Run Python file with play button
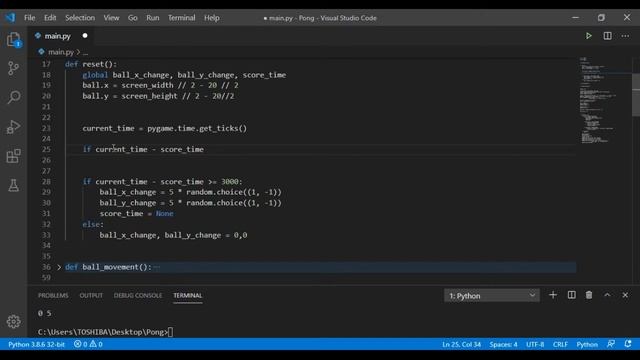The width and height of the screenshot is (640, 360). [x=589, y=36]
